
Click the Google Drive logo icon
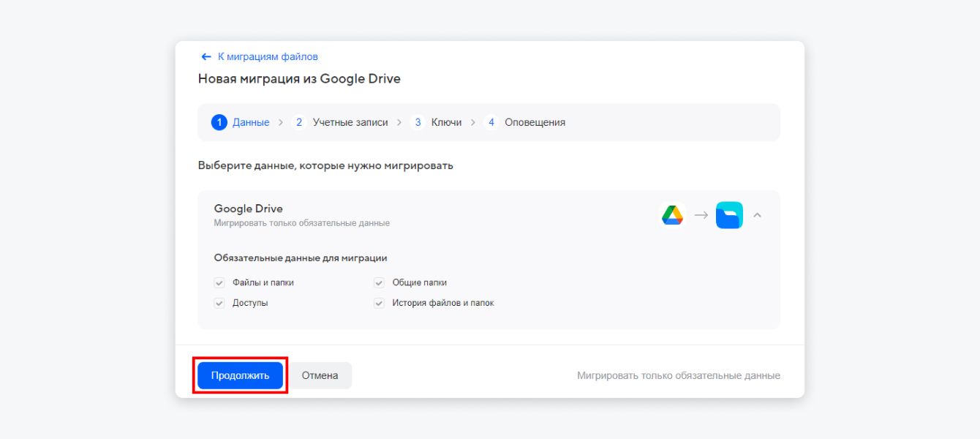click(672, 215)
